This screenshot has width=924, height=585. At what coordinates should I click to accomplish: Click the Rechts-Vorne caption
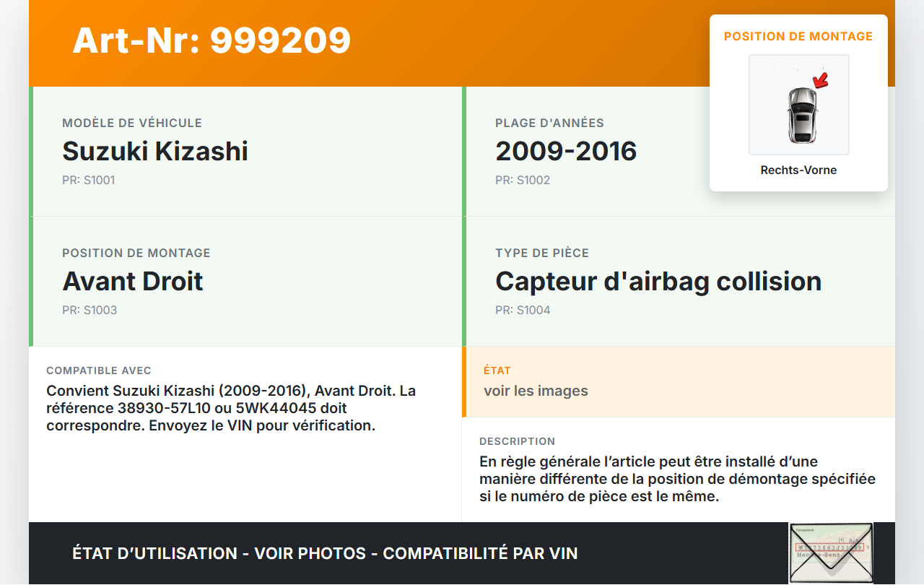798,170
